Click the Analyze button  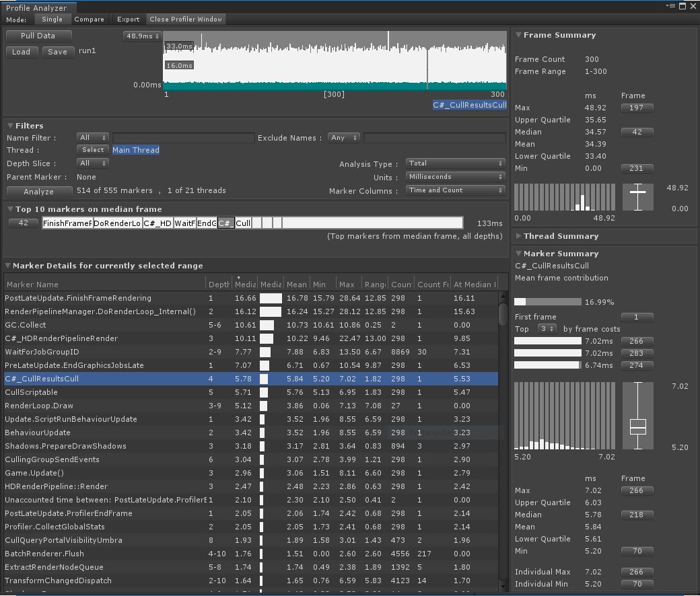[38, 191]
